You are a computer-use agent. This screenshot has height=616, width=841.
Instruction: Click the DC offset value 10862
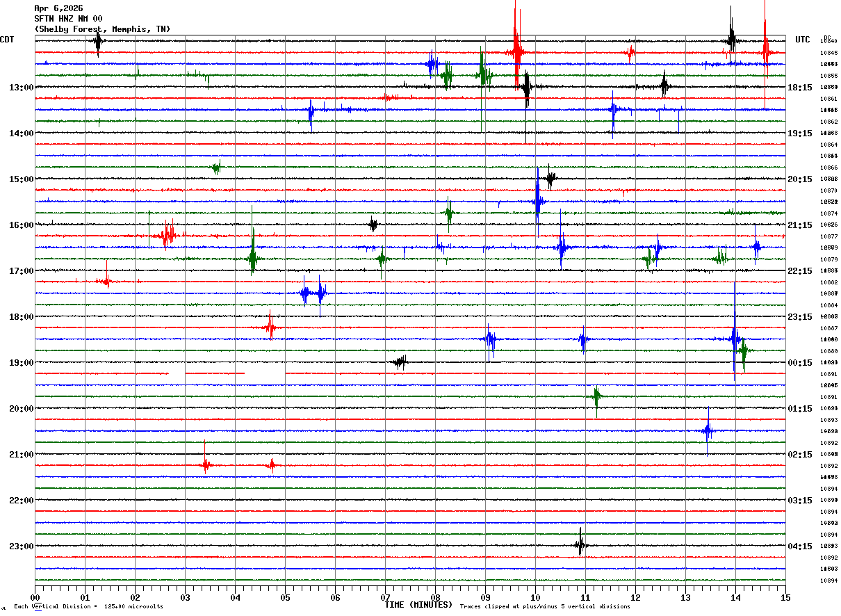pos(828,122)
